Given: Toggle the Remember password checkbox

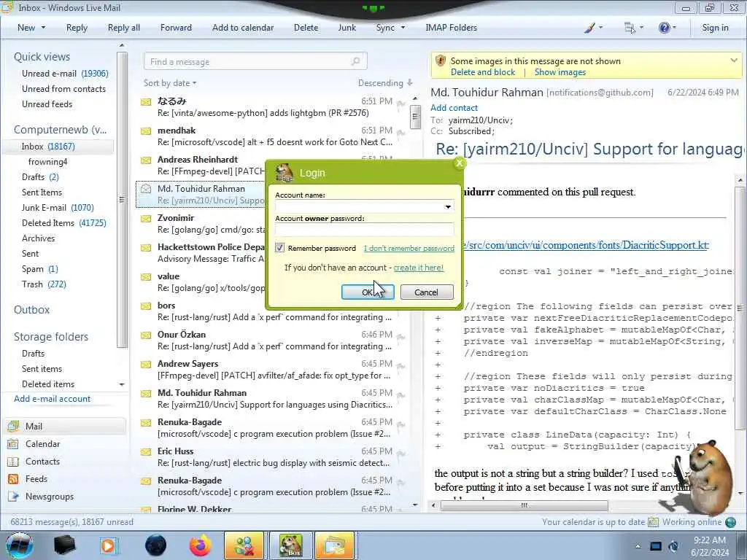Looking at the screenshot, I should click(279, 248).
